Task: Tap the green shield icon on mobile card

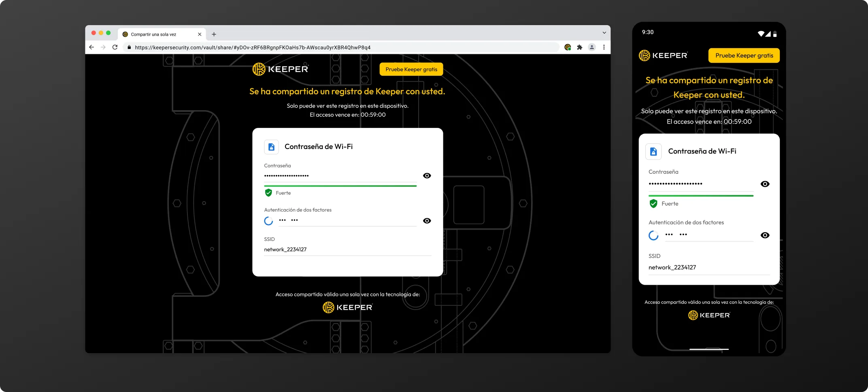Action: coord(653,204)
